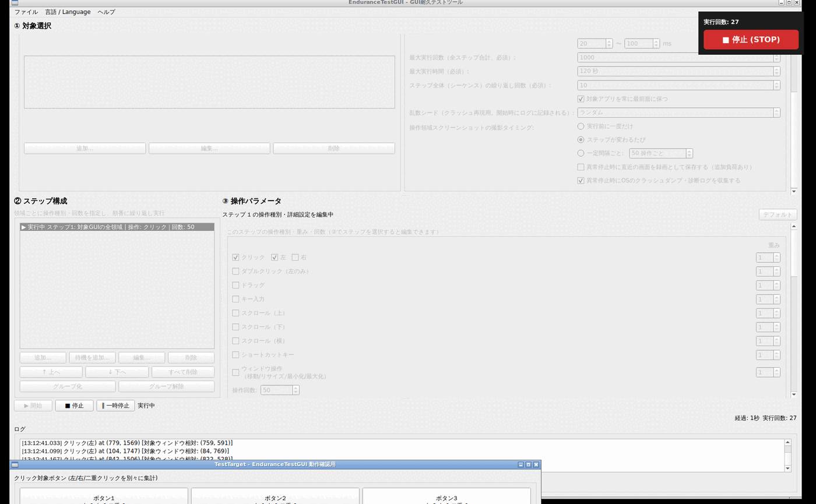Click the 最大実行時間 field showing 120 秒

(x=678, y=71)
